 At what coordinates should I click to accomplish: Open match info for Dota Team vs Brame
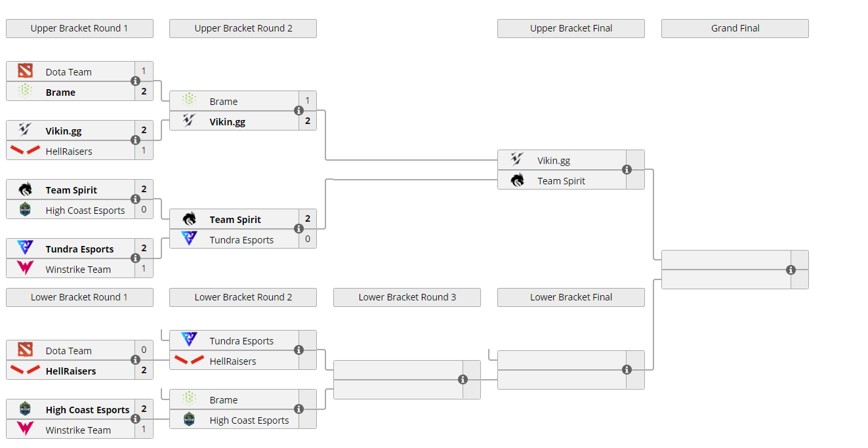pyautogui.click(x=135, y=81)
